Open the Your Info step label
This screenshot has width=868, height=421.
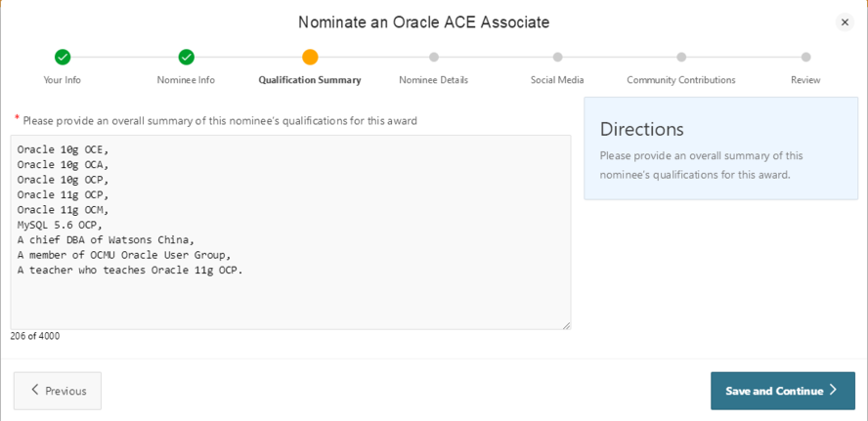63,80
